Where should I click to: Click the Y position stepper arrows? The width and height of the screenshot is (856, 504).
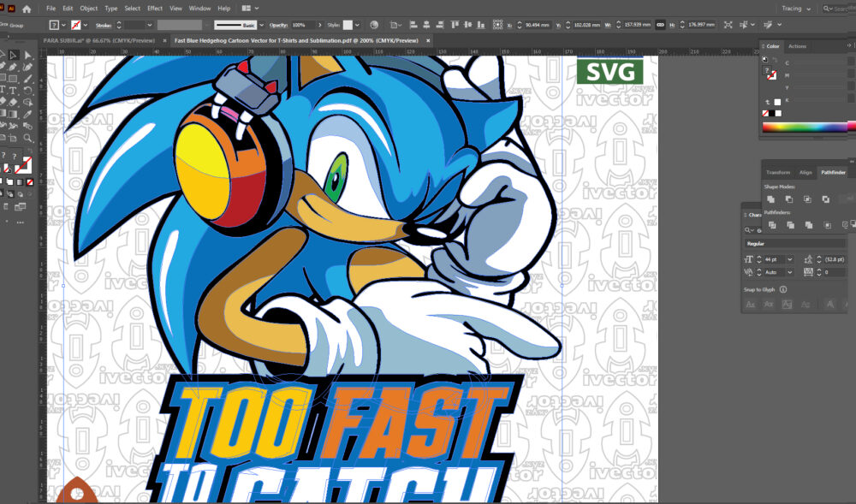click(x=568, y=25)
